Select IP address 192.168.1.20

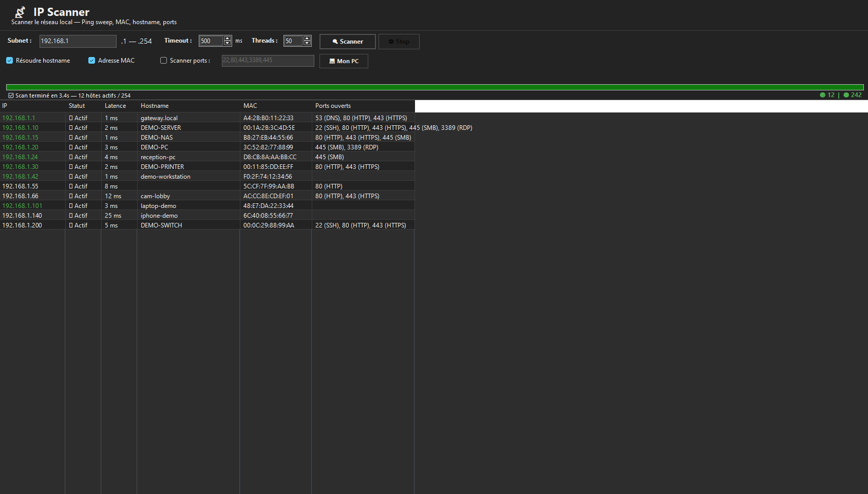tap(20, 147)
